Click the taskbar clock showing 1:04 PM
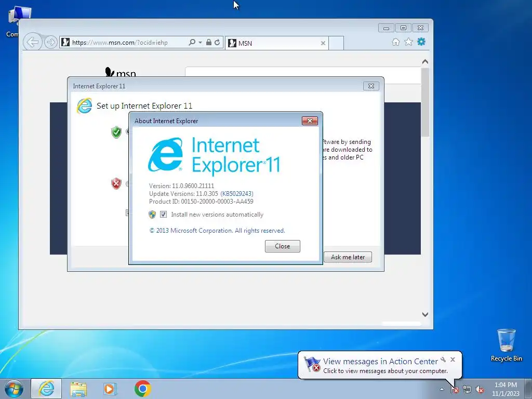 (x=506, y=389)
